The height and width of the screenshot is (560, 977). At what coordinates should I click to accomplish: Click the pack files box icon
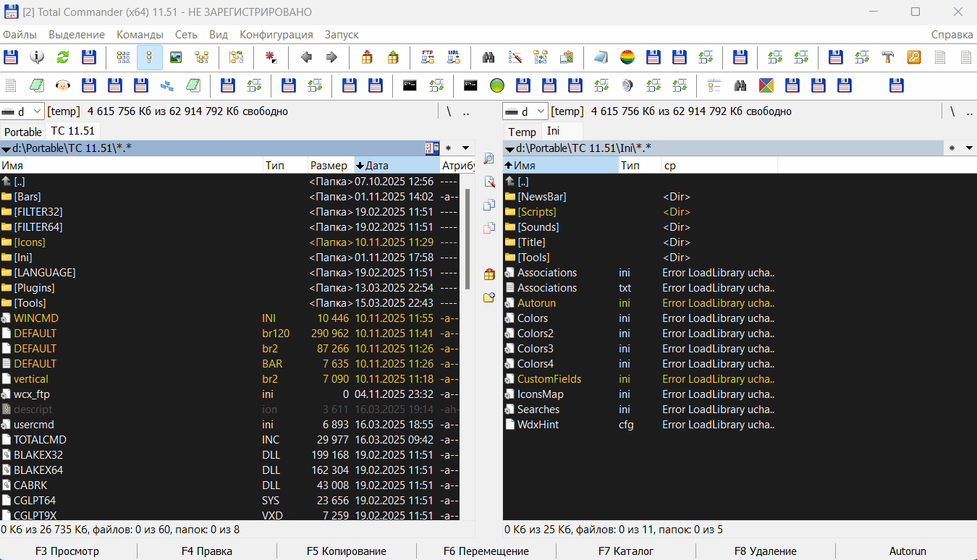(367, 57)
